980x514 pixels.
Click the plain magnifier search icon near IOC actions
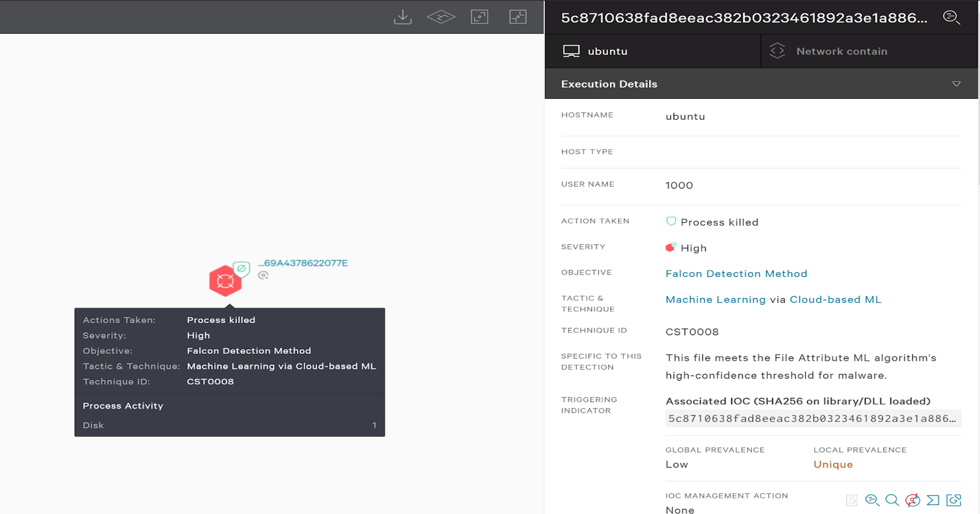click(892, 500)
